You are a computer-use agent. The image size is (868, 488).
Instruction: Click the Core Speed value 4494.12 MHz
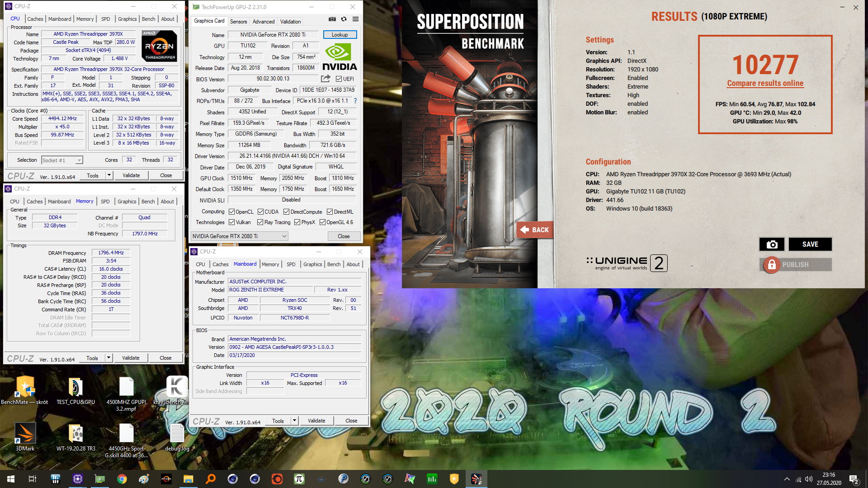point(62,118)
